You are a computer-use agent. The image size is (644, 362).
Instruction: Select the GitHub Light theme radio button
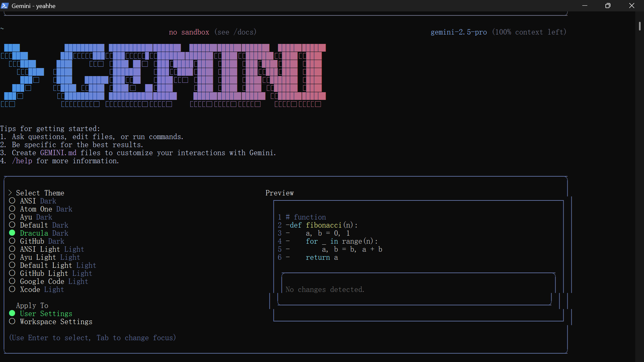[12, 273]
